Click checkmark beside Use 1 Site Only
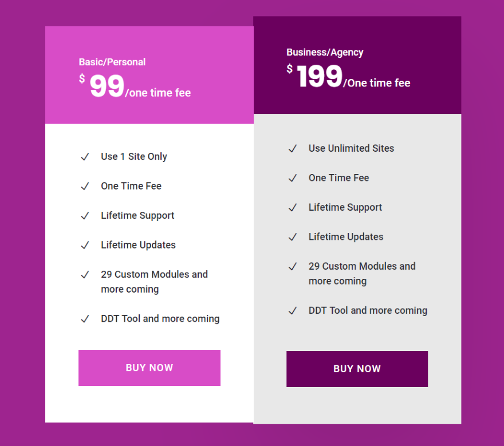The width and height of the screenshot is (504, 446). pyautogui.click(x=85, y=157)
